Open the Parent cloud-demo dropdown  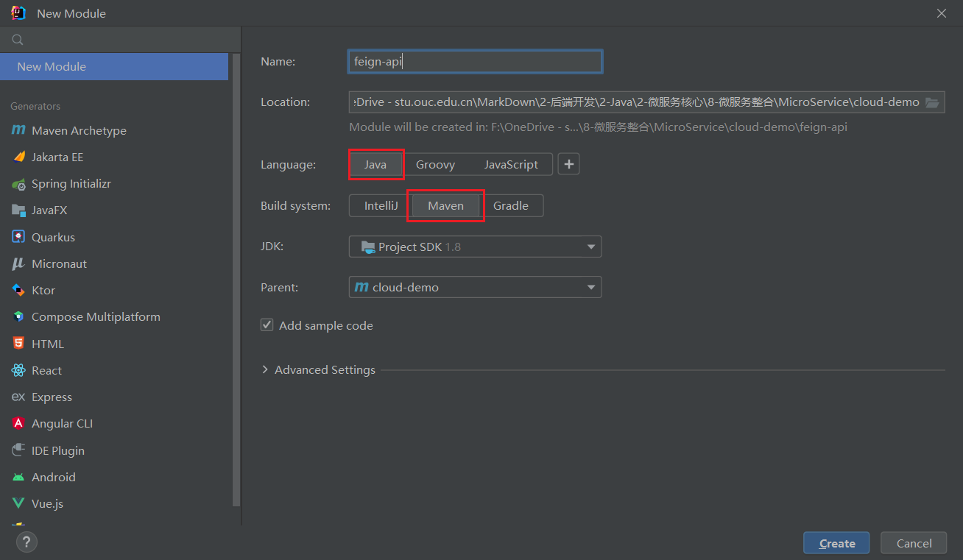tap(475, 287)
